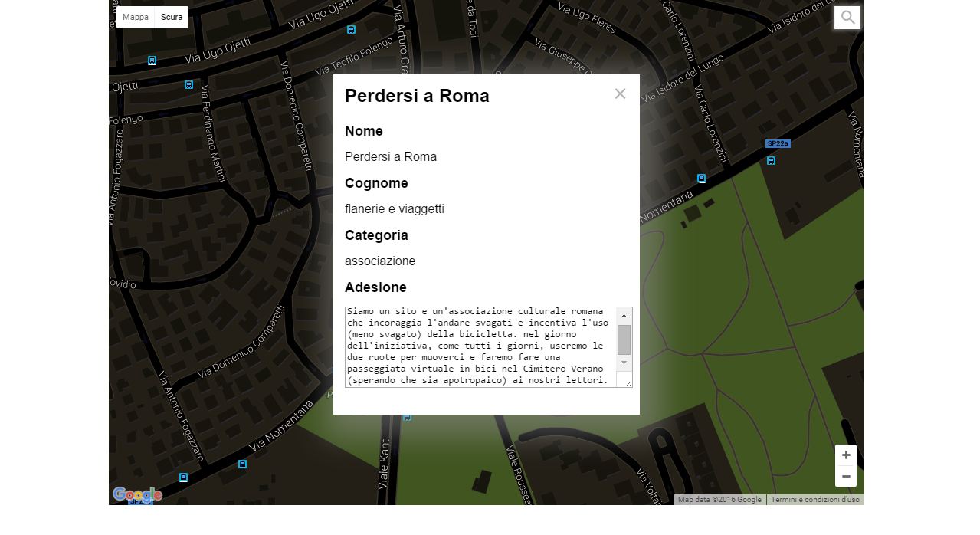Click the Adesione scrollbar thumb
Viewport: 980px width, 535px height.
(x=624, y=340)
